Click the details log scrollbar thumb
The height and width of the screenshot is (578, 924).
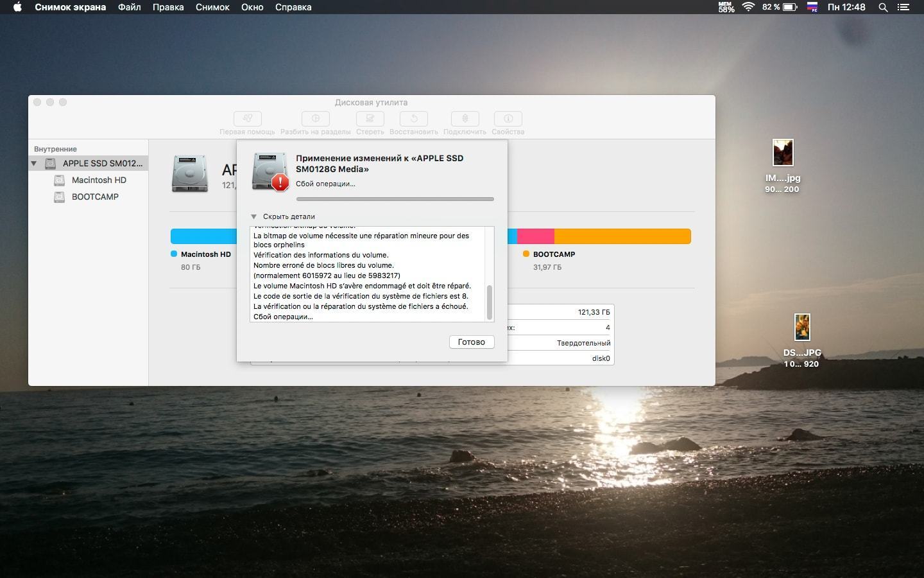[x=490, y=302]
